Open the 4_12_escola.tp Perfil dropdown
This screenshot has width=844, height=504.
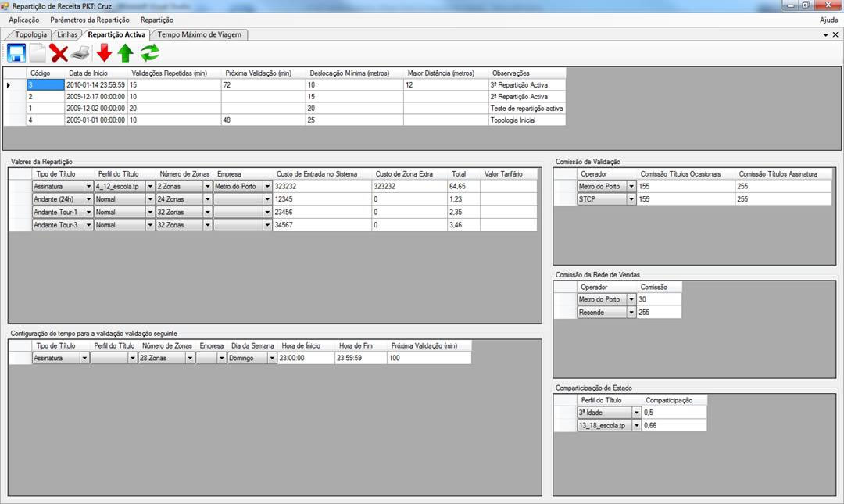pyautogui.click(x=151, y=187)
